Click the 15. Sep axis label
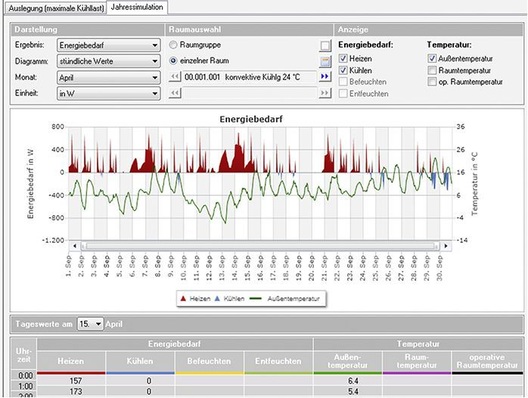The image size is (528, 398). (248, 267)
